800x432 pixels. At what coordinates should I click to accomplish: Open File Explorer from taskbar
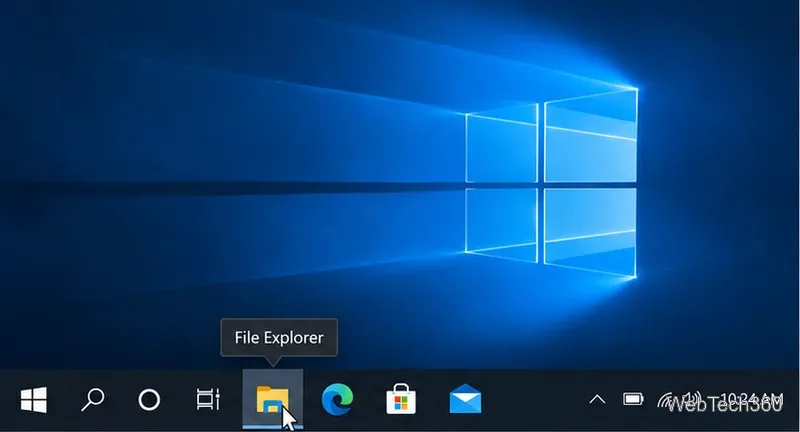tap(272, 399)
